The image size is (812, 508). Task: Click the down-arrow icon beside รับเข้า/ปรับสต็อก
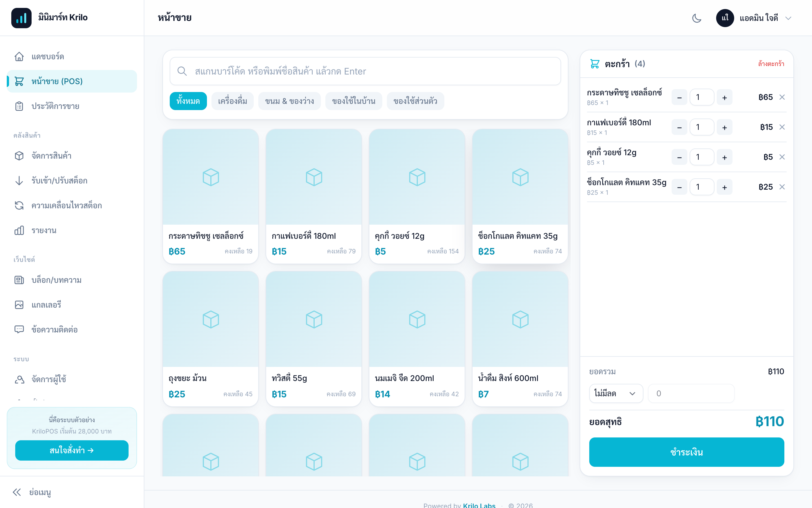19,181
